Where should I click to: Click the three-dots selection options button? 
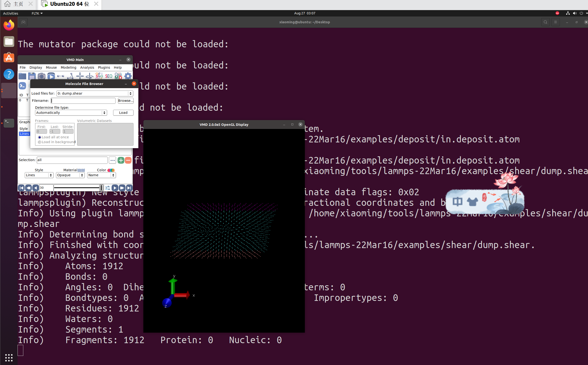(112, 160)
